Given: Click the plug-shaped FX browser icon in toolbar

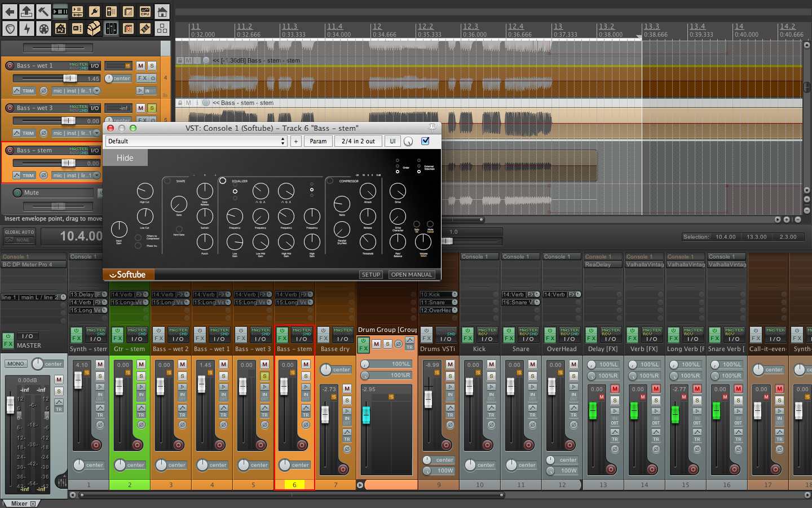Looking at the screenshot, I should pos(94,11).
